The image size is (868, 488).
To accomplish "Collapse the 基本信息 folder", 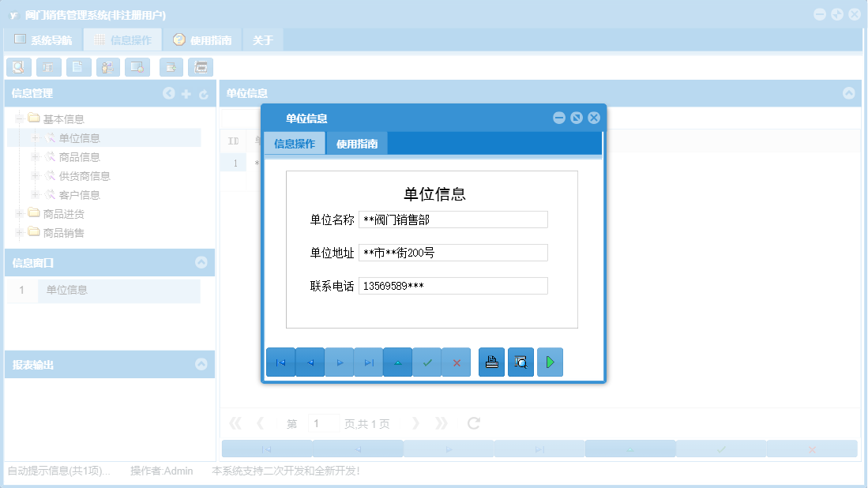I will [x=17, y=118].
